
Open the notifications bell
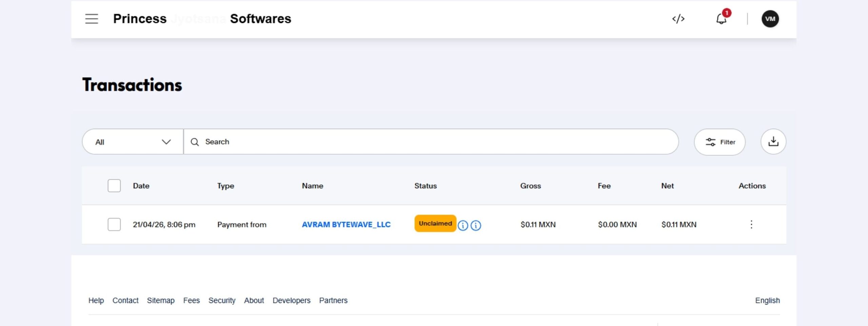(721, 19)
